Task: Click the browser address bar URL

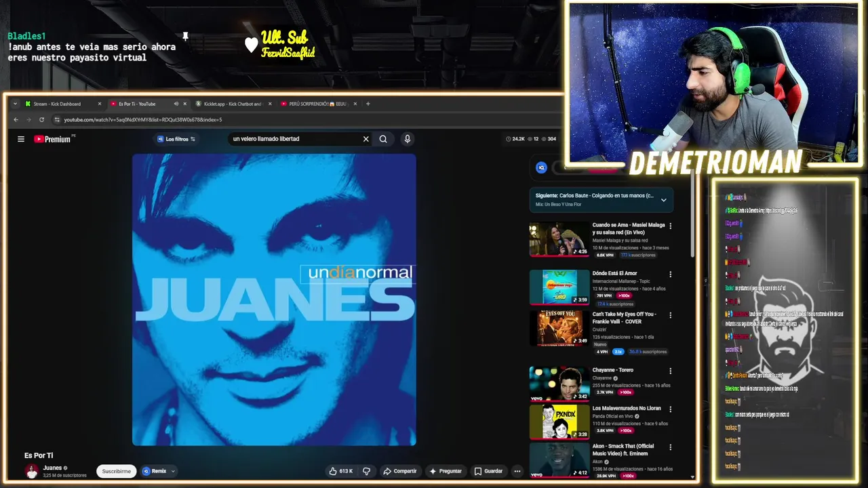Action: tap(143, 120)
